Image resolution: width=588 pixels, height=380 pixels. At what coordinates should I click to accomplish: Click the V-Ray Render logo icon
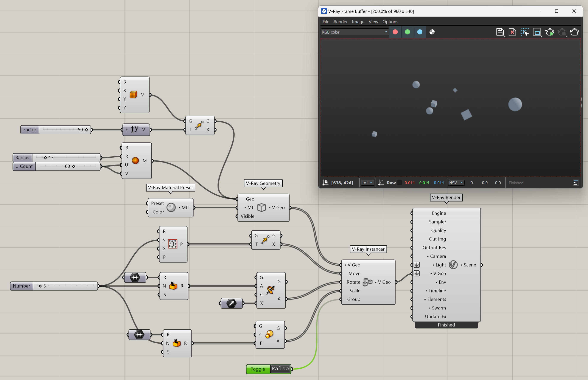[x=453, y=265]
